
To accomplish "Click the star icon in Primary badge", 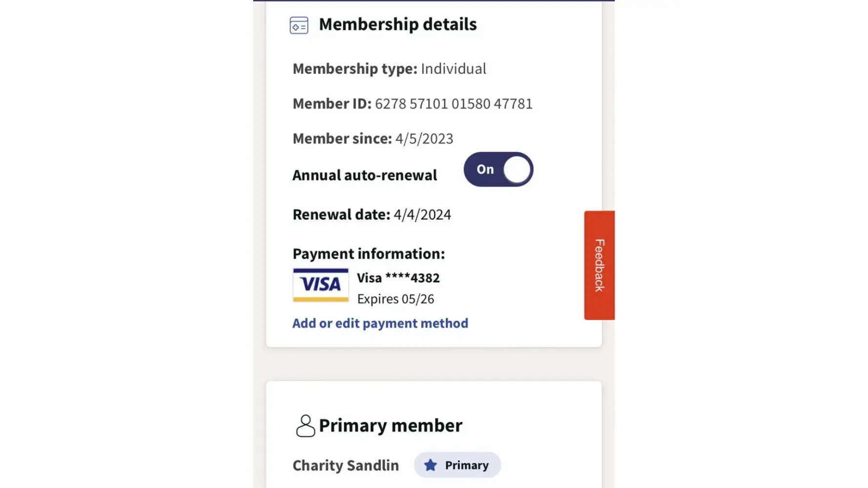I will click(x=430, y=465).
